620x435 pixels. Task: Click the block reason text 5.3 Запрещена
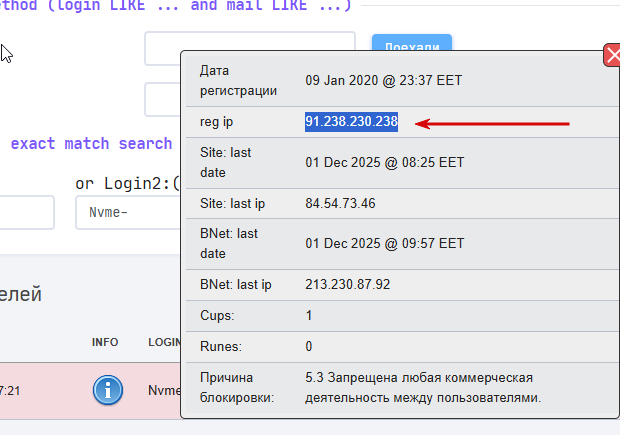423,388
